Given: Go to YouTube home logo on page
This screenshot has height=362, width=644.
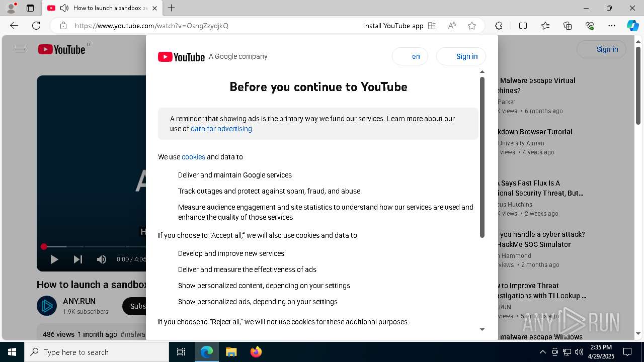Looking at the screenshot, I should pos(62,49).
